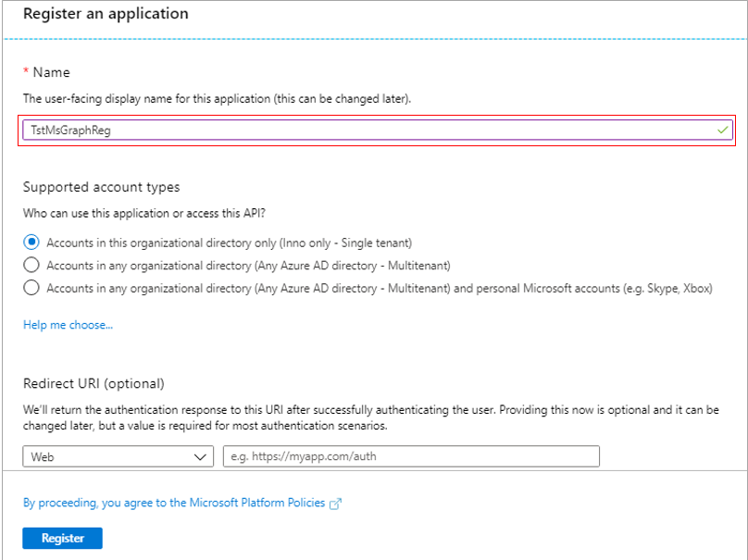Open the Microsoft Platform Policies link
The image size is (748, 560).
pyautogui.click(x=174, y=503)
